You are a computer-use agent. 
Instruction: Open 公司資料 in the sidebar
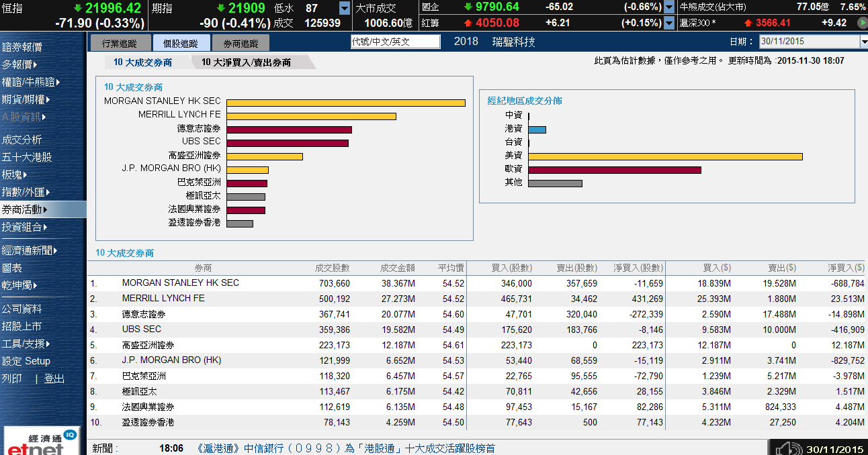pos(21,309)
